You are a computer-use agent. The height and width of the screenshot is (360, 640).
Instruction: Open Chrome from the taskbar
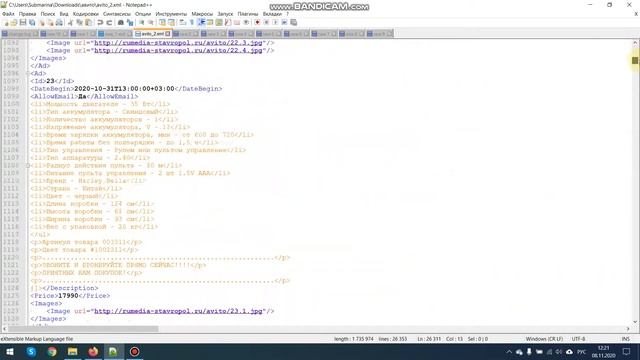(52, 352)
